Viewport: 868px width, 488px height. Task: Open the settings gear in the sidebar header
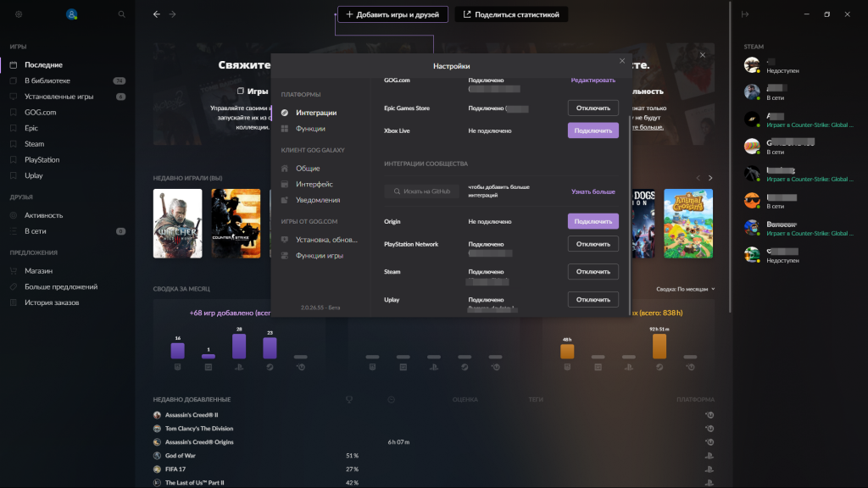pos(19,14)
